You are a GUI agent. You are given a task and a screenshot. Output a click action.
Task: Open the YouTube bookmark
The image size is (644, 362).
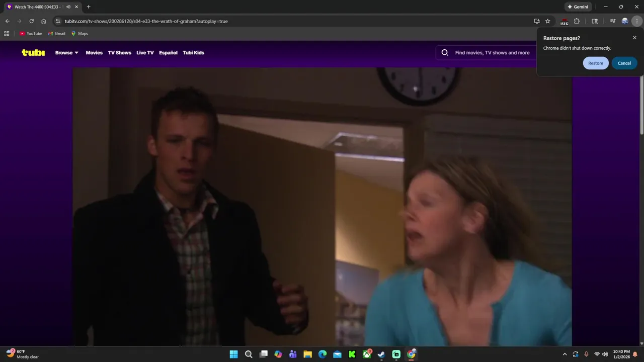click(x=31, y=34)
